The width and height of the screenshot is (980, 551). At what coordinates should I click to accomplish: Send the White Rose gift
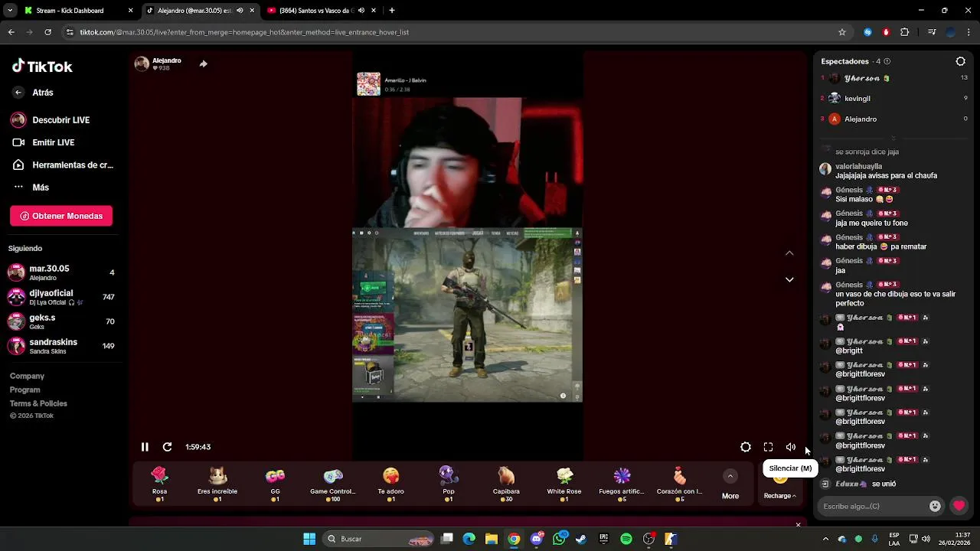point(564,484)
